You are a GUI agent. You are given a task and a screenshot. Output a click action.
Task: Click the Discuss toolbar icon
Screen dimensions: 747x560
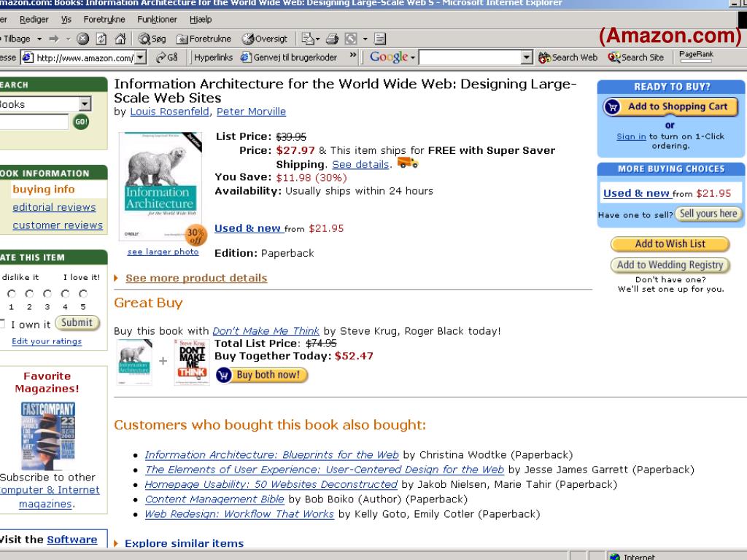tap(380, 39)
